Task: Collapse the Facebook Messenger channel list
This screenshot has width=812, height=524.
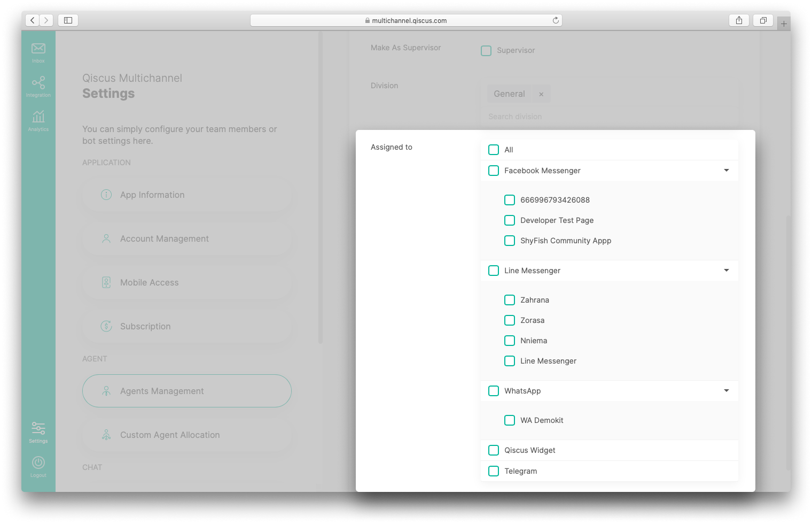Action: (x=726, y=170)
